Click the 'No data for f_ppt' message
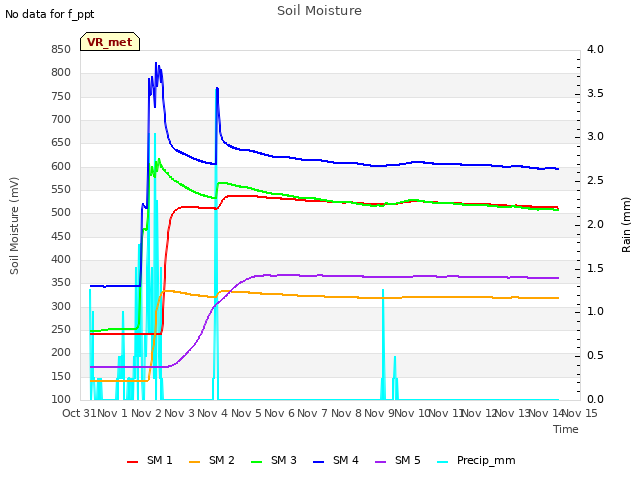Image resolution: width=640 pixels, height=480 pixels. (x=49, y=14)
